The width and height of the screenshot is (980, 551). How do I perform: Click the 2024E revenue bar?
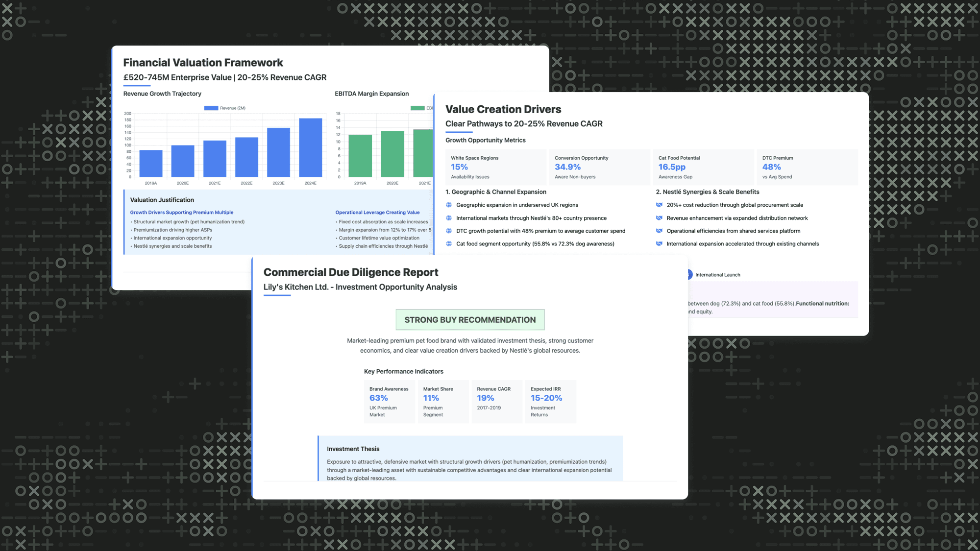(x=310, y=147)
